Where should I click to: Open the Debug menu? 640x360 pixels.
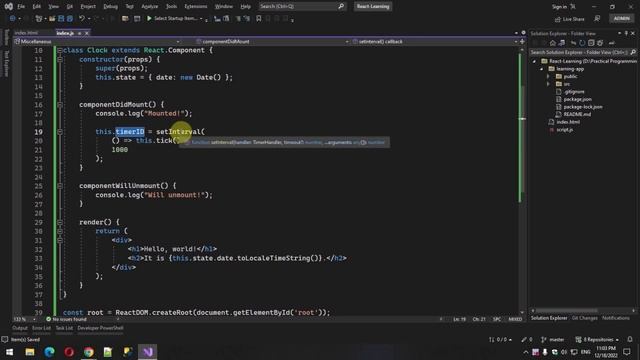point(110,7)
